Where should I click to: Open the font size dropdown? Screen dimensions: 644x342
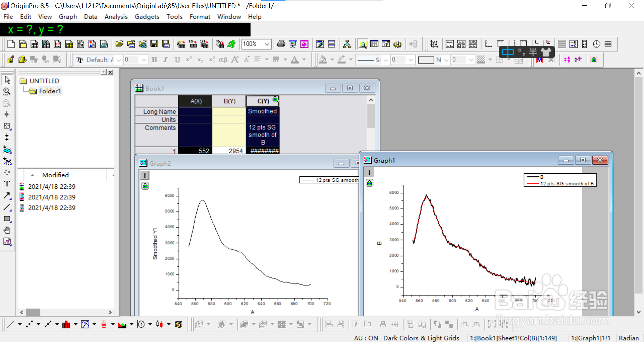144,60
